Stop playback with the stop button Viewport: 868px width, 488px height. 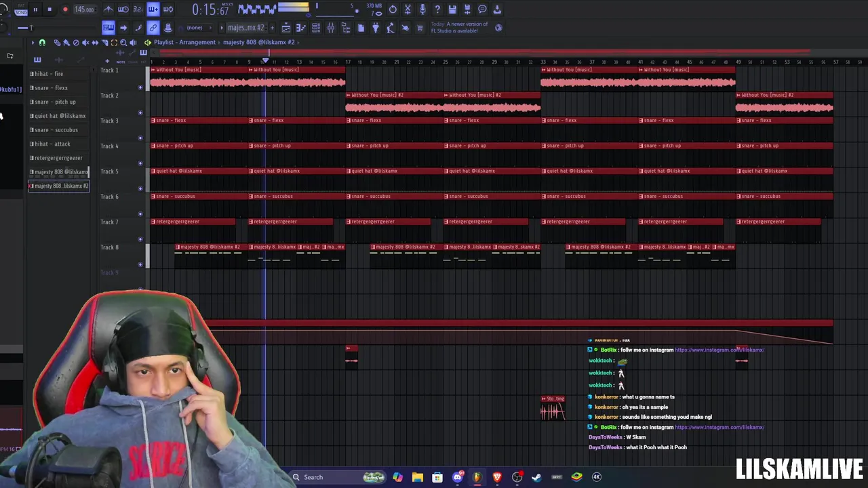click(x=50, y=9)
